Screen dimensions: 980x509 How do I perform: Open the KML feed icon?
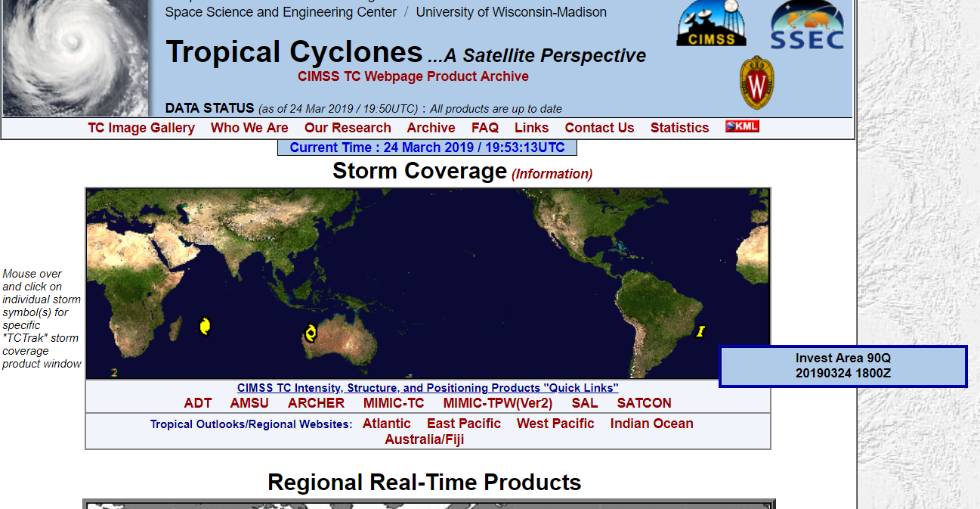(x=742, y=126)
